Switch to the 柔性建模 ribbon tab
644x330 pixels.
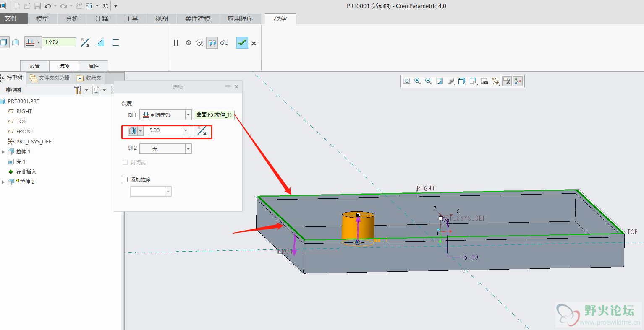(198, 18)
